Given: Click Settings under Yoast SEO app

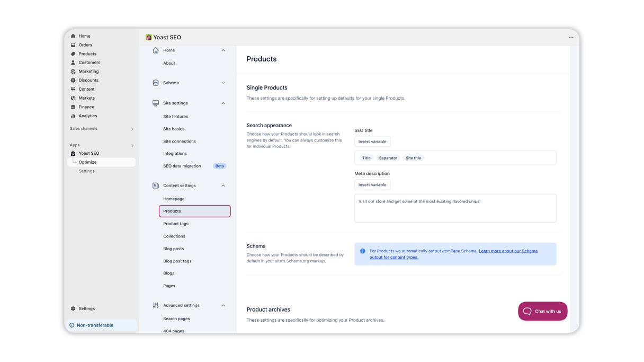Looking at the screenshot, I should [x=87, y=171].
